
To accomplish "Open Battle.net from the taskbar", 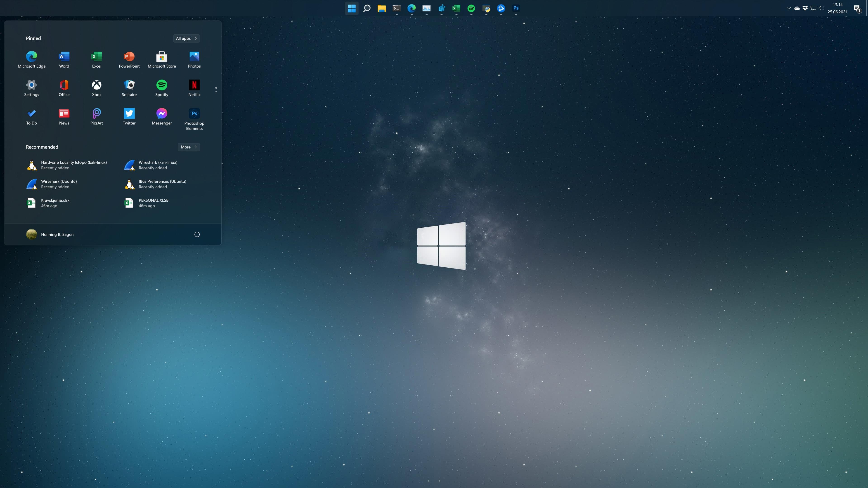I will pos(501,8).
